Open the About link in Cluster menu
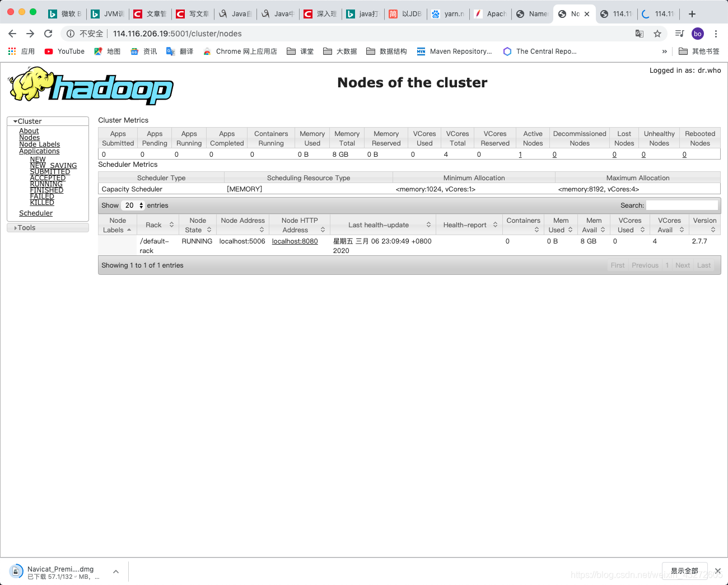The image size is (728, 585). pyautogui.click(x=29, y=131)
